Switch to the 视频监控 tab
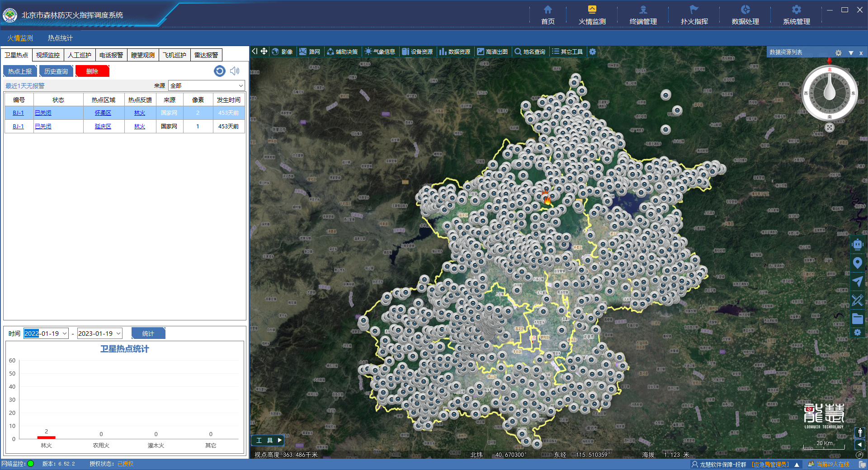Screen dimensions: 868x470 pyautogui.click(x=48, y=55)
